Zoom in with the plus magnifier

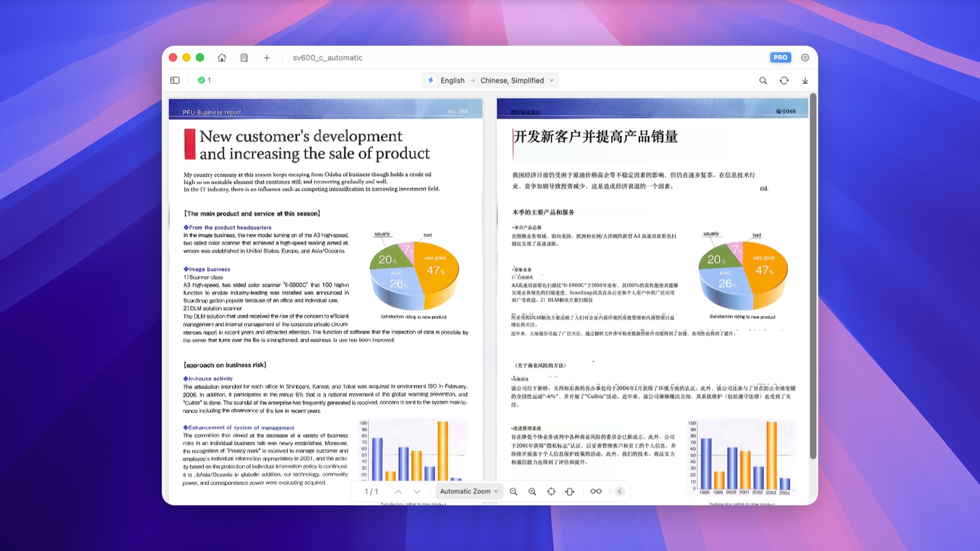pyautogui.click(x=532, y=492)
